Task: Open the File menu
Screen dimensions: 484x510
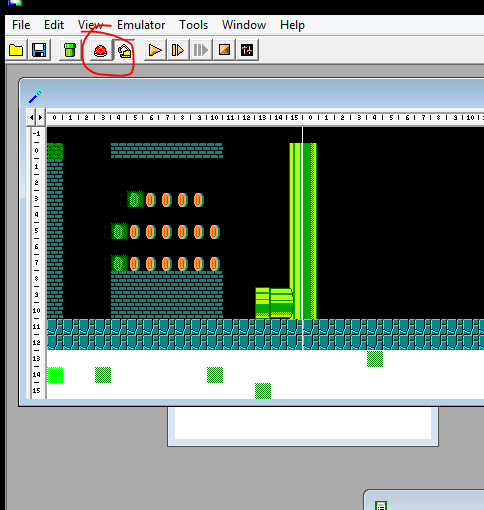Action: 21,25
